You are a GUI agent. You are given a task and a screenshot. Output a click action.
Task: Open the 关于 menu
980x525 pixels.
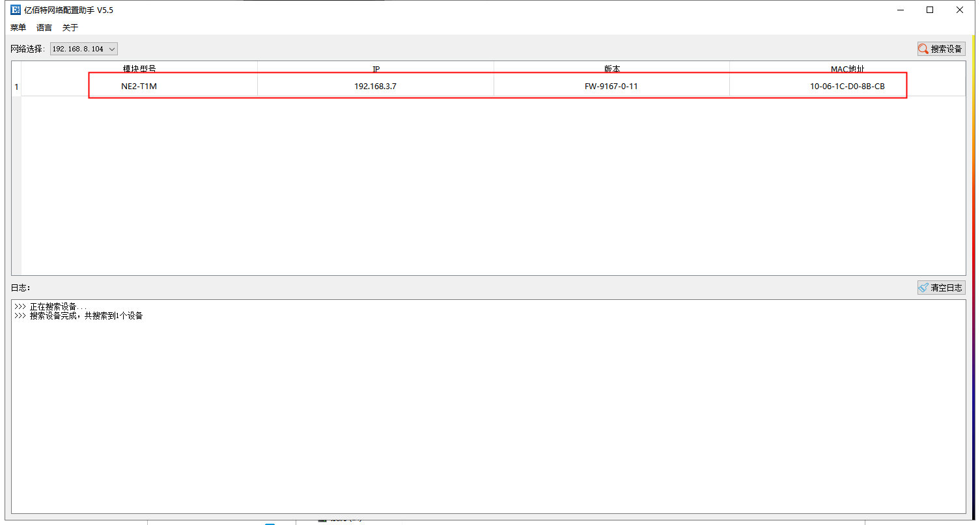pos(70,27)
